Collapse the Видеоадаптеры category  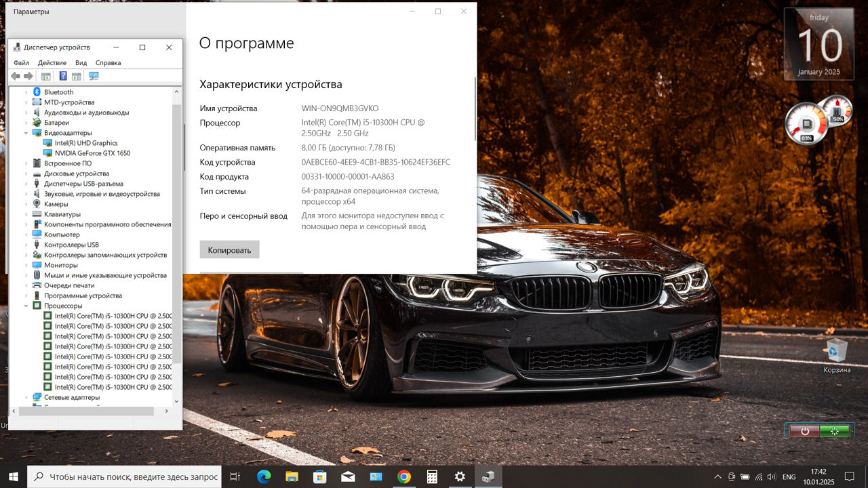click(x=26, y=133)
